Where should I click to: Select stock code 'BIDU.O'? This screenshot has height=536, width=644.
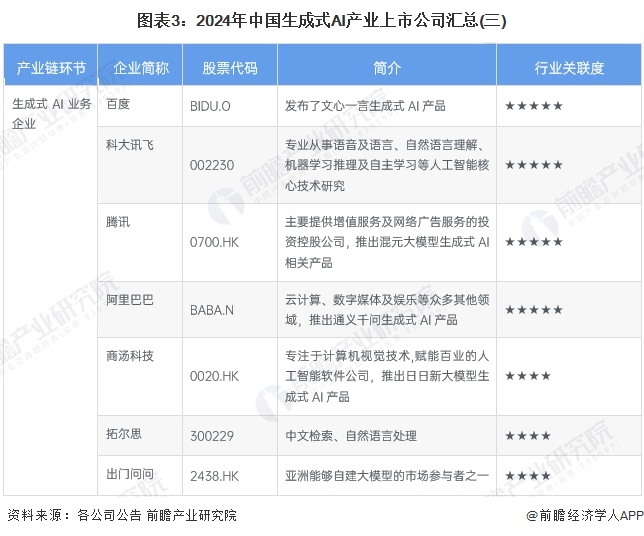(210, 106)
